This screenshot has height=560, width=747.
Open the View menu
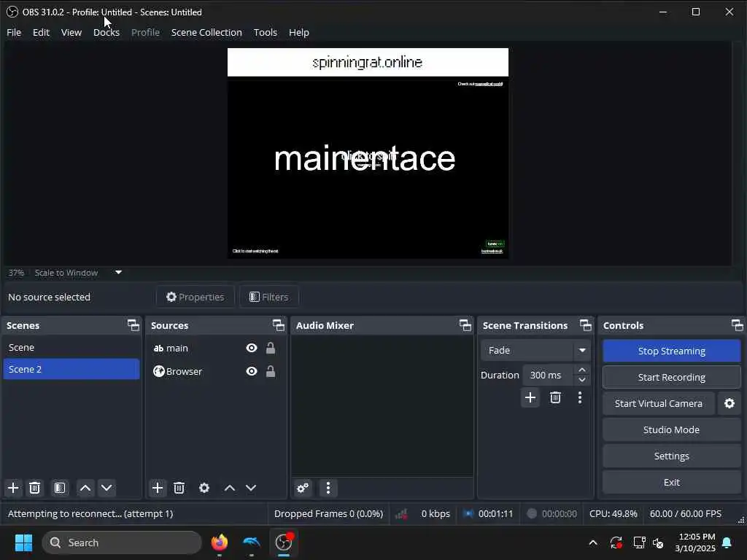71,32
